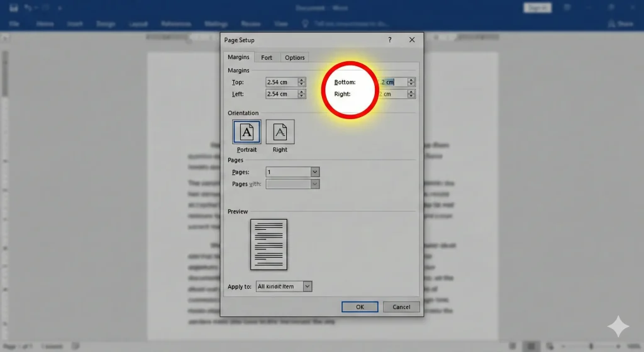
Task: Click the Bottom label in Margins
Action: (x=345, y=82)
